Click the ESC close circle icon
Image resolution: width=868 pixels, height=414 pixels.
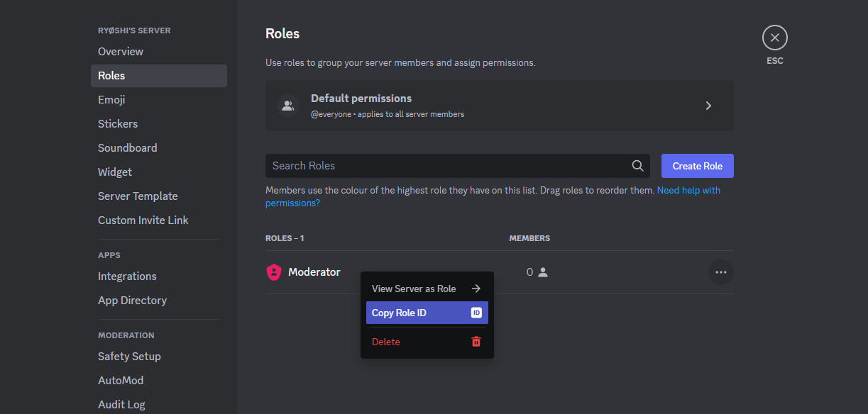774,38
